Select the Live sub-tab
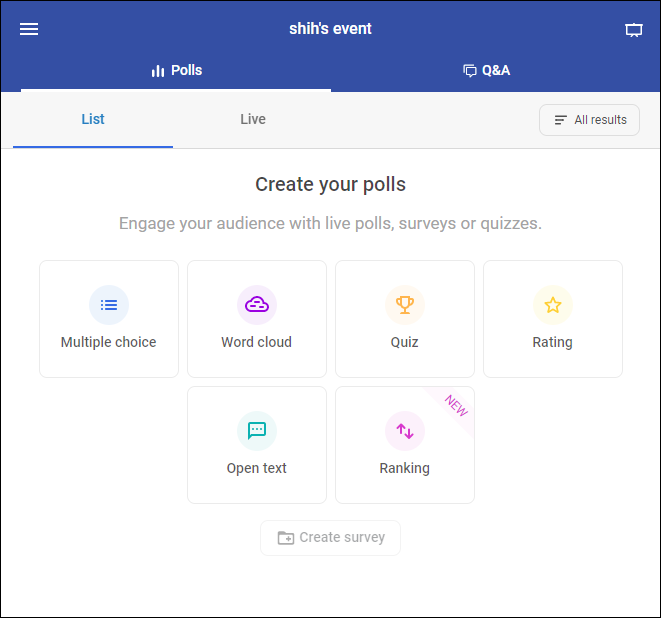This screenshot has height=618, width=661. click(x=253, y=119)
